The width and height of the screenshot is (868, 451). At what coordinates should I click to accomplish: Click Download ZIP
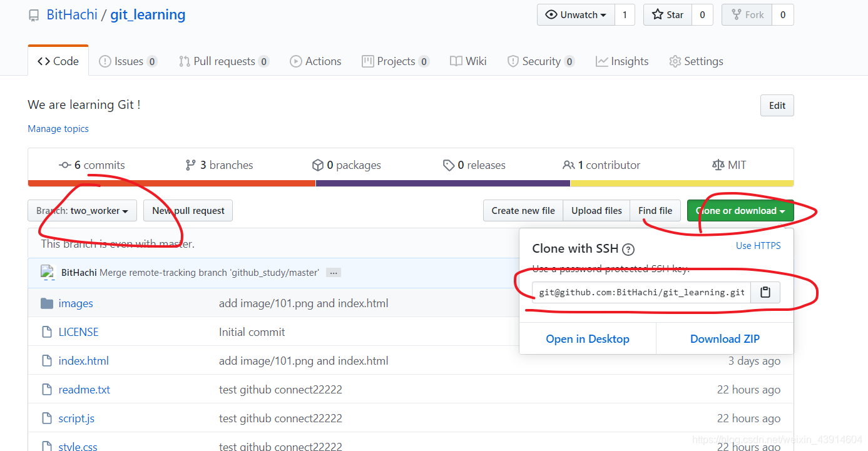tap(725, 339)
